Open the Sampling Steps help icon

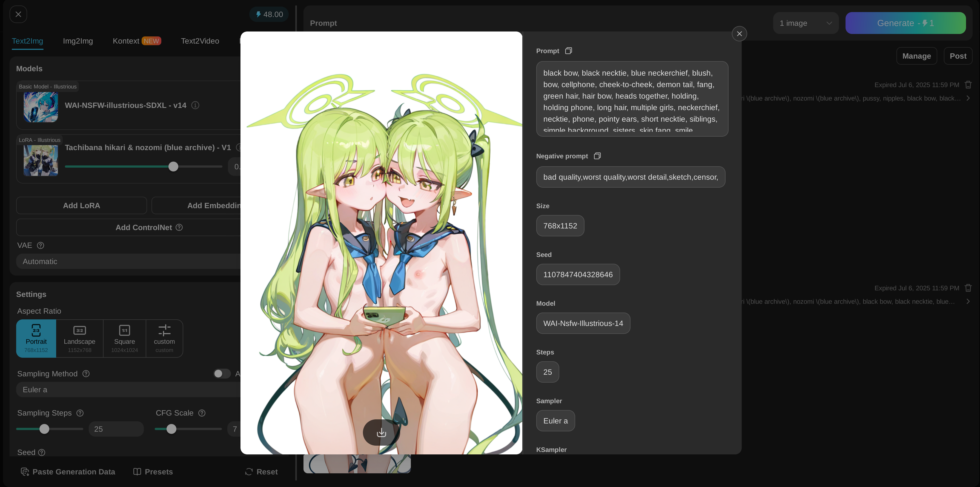tap(80, 413)
